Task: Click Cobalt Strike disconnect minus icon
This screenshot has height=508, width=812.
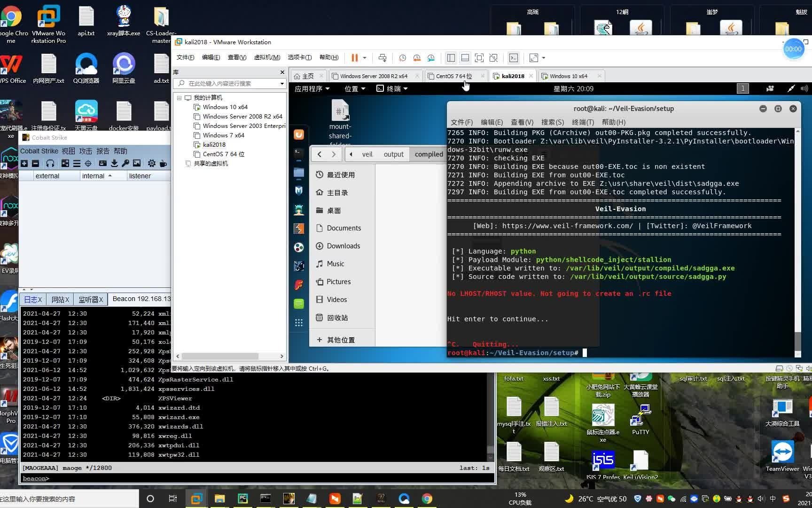Action: pyautogui.click(x=36, y=163)
